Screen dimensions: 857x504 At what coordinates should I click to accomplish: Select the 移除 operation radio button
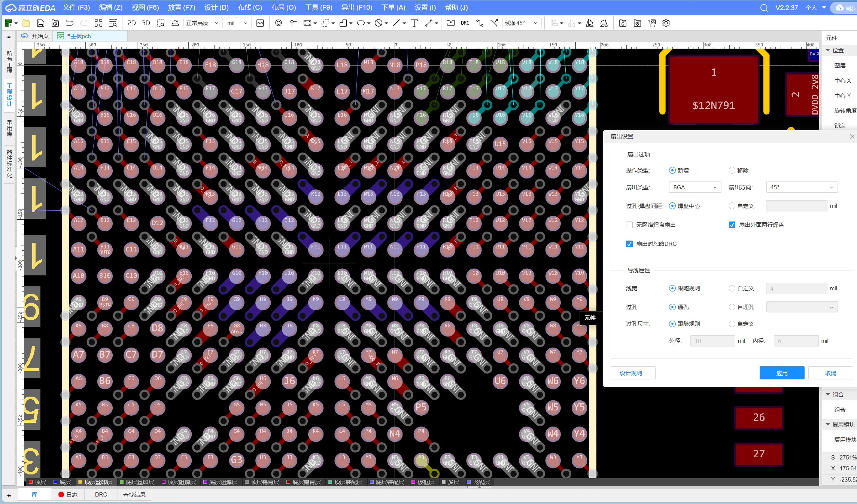pos(732,171)
